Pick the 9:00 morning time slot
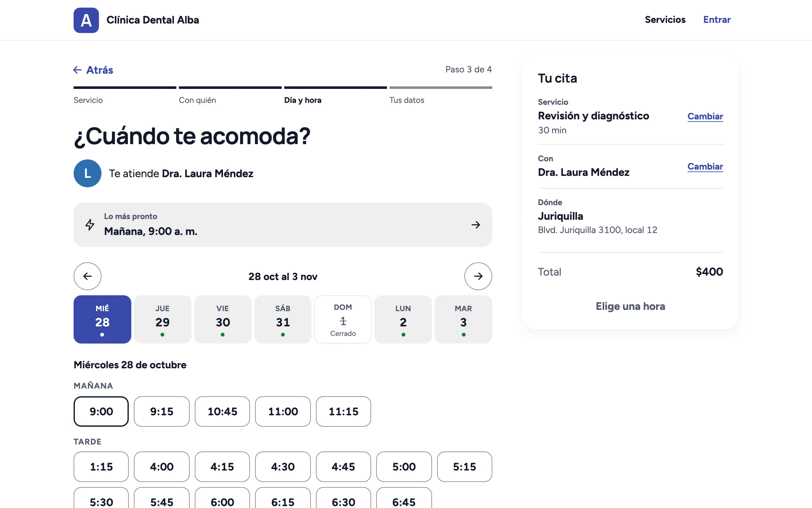This screenshot has height=508, width=812. pos(101,411)
